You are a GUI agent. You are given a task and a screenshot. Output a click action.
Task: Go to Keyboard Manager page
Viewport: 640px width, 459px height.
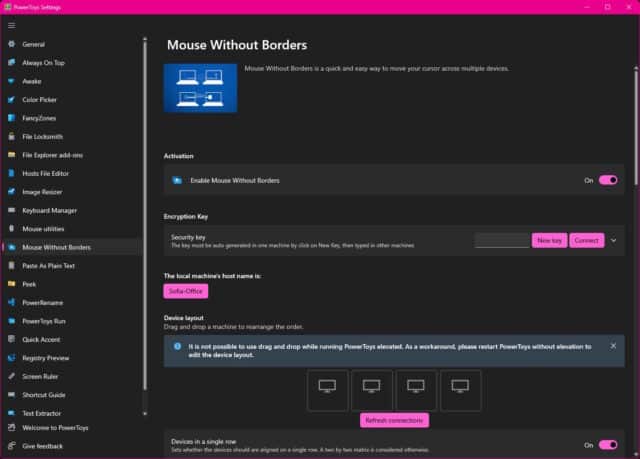click(x=71, y=210)
